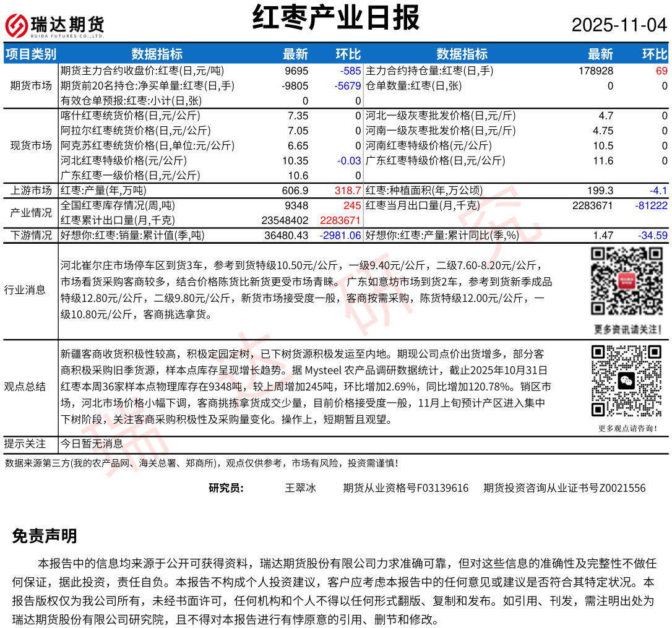The height and width of the screenshot is (628, 672).
Task: Click the 观点总结 section label
Action: point(25,387)
